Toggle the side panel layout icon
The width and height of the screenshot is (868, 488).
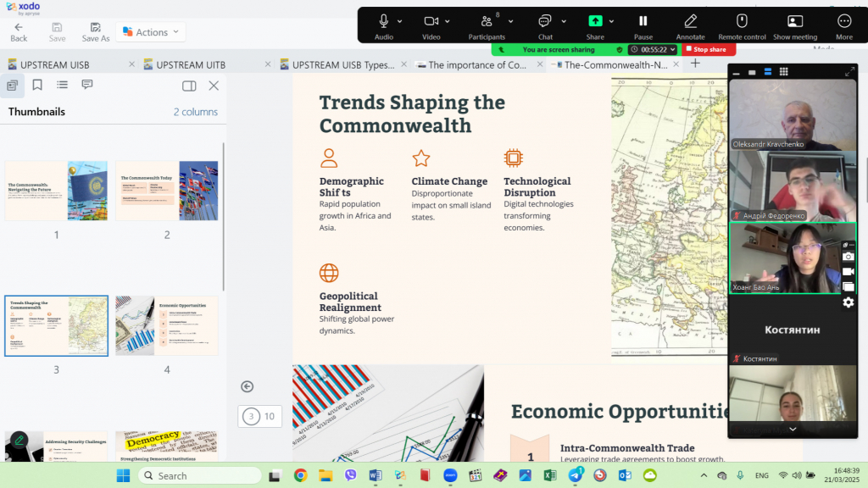(x=189, y=86)
